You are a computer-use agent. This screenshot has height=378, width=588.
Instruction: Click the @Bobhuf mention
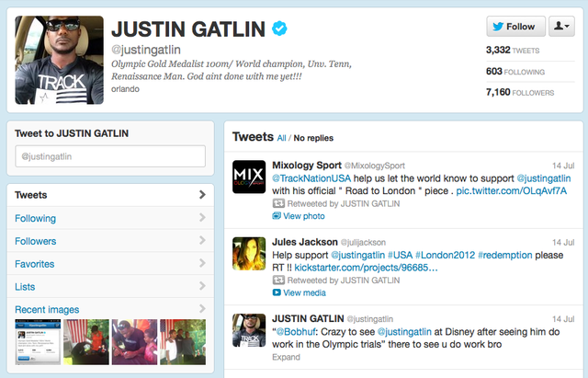coord(294,332)
